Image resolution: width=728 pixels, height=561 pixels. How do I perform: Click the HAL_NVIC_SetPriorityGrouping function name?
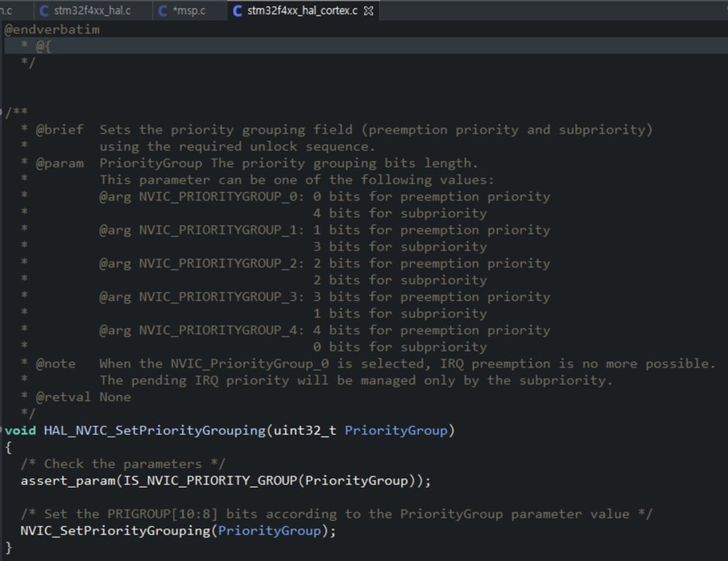(x=154, y=430)
